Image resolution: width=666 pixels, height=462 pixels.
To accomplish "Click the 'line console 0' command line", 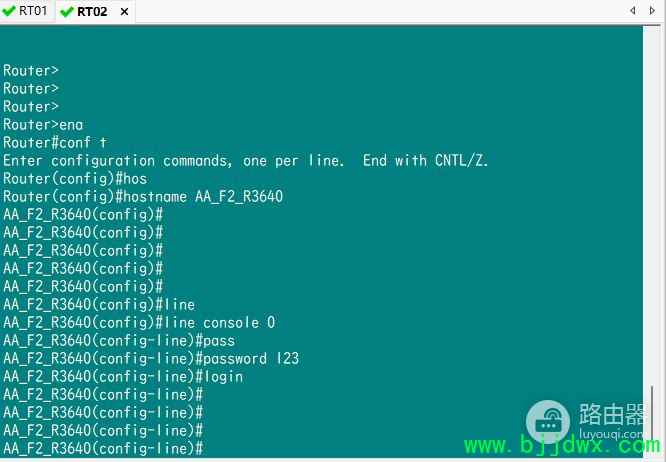I will tap(139, 323).
